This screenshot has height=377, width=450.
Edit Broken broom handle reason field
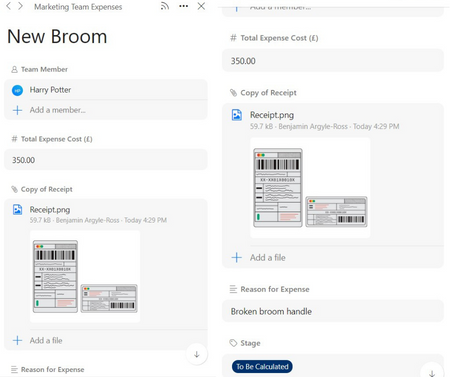[x=333, y=311]
